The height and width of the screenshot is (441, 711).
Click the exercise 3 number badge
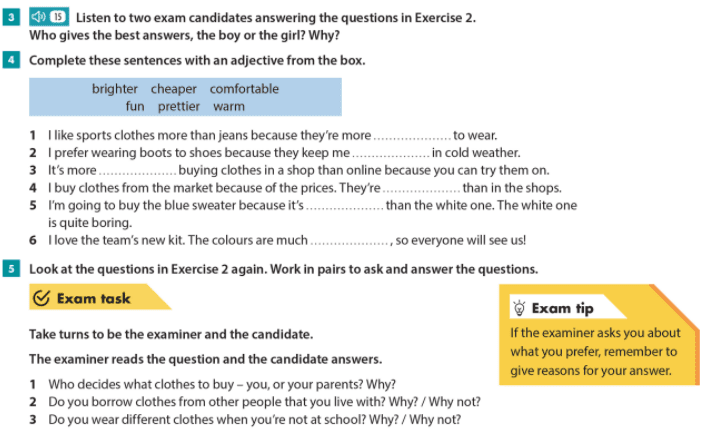(x=11, y=17)
